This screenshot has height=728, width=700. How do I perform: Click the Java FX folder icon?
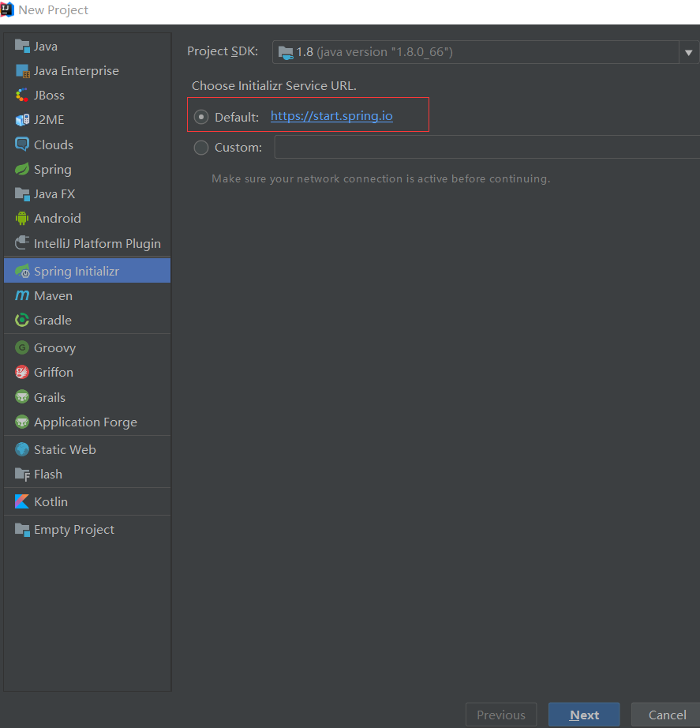tap(22, 193)
